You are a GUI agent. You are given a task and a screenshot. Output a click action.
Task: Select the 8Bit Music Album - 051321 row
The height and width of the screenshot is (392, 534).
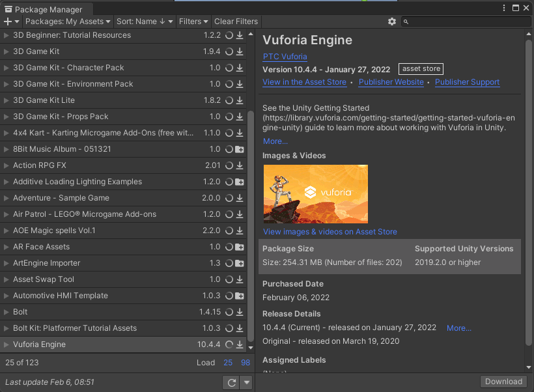coord(123,149)
